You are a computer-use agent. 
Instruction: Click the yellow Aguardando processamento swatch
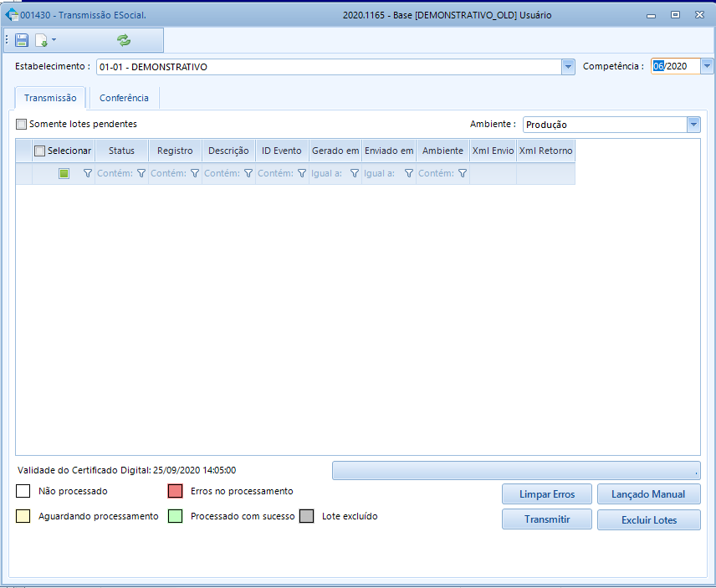[x=23, y=516]
